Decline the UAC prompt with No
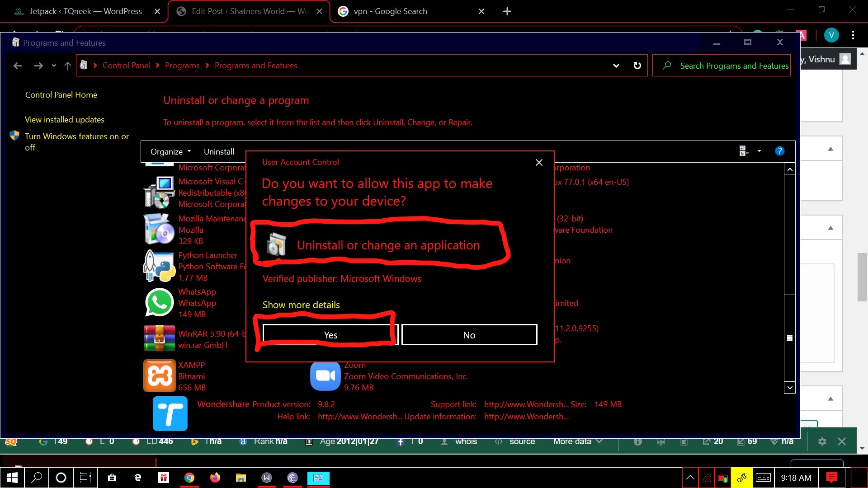868x488 pixels. point(469,335)
